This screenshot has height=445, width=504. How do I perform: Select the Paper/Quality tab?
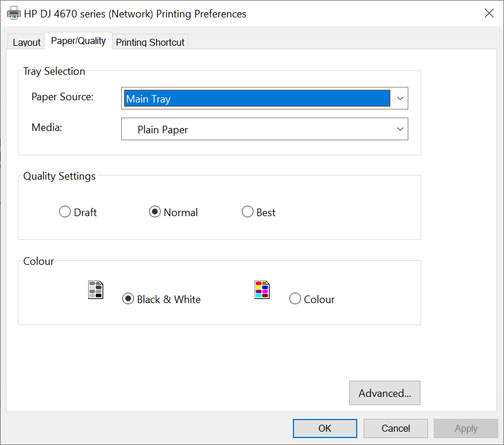(x=78, y=41)
